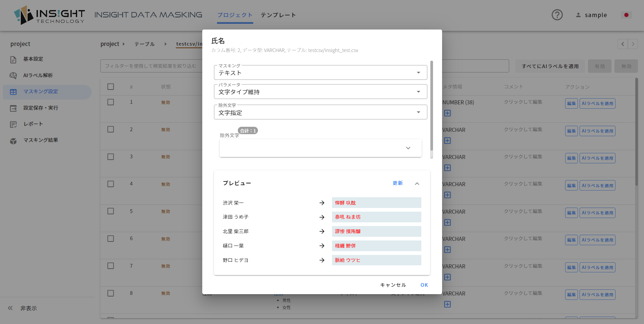Switch to the プロジェクト tab
The width and height of the screenshot is (644, 324).
(235, 15)
